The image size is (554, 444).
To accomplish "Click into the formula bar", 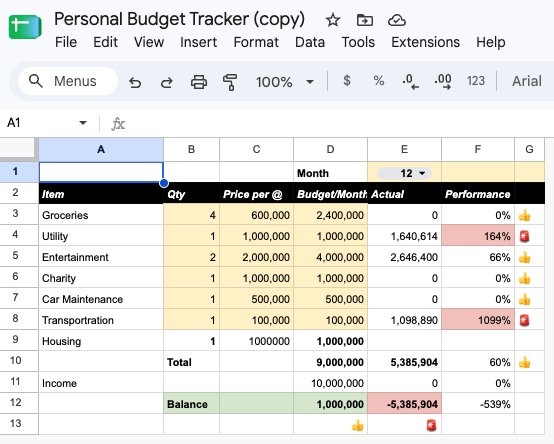I will [x=339, y=123].
